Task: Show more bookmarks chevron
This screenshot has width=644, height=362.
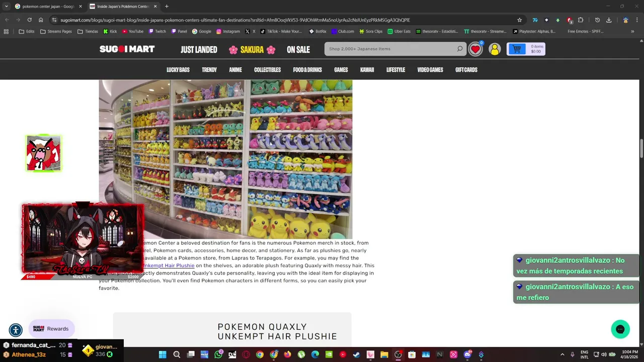Action: click(x=632, y=31)
